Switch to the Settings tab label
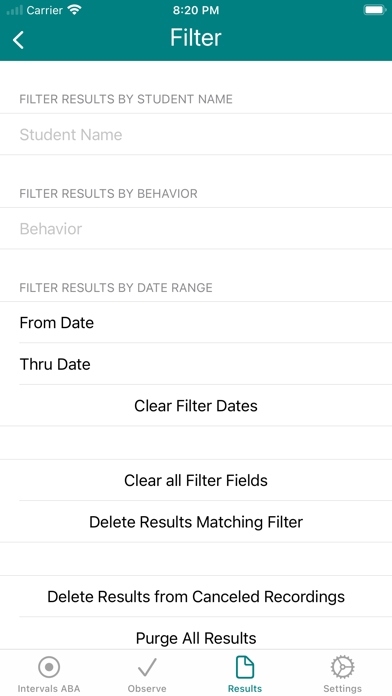The image size is (392, 696). point(342,688)
